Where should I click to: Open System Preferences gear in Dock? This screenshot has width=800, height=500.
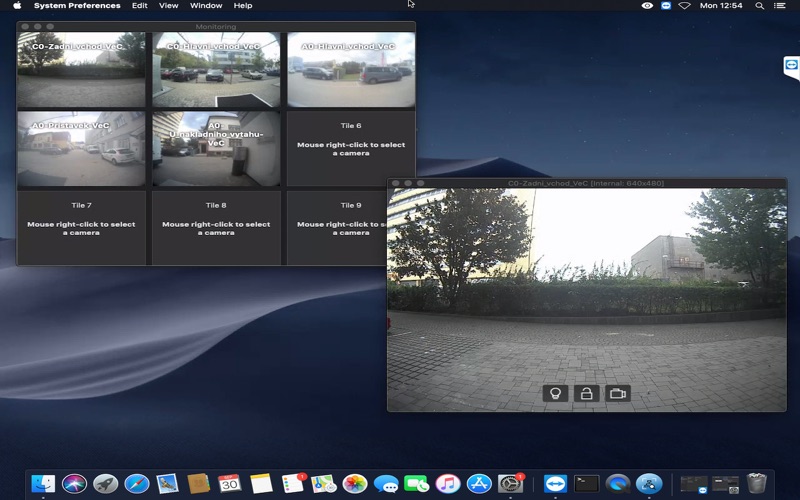510,483
